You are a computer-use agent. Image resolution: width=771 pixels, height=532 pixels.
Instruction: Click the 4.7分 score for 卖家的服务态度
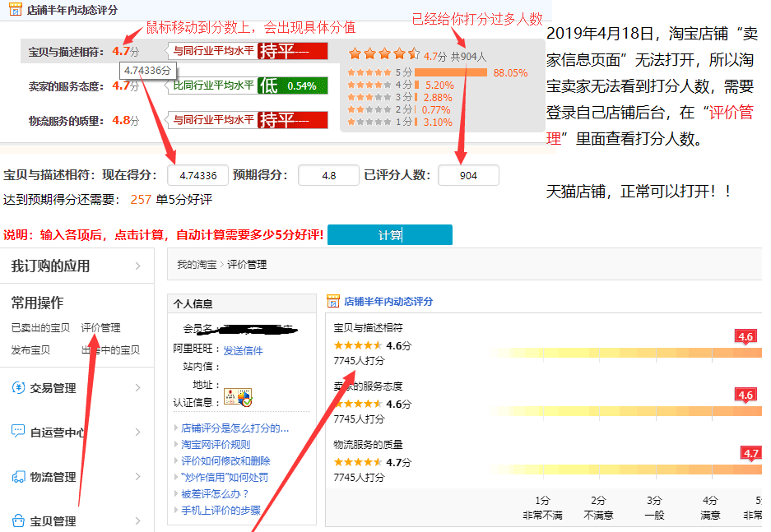point(125,86)
